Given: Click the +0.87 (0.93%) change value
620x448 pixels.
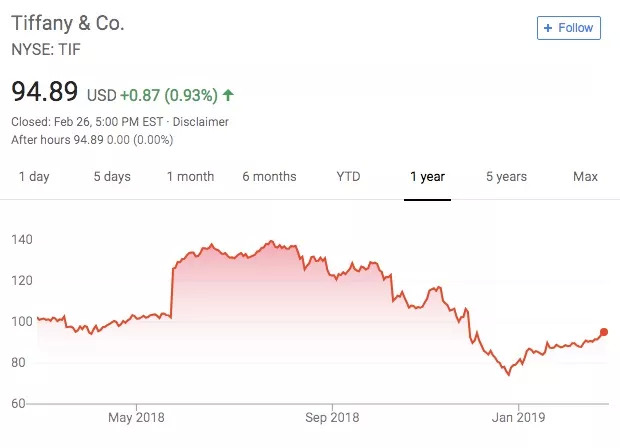Looking at the screenshot, I should (169, 95).
